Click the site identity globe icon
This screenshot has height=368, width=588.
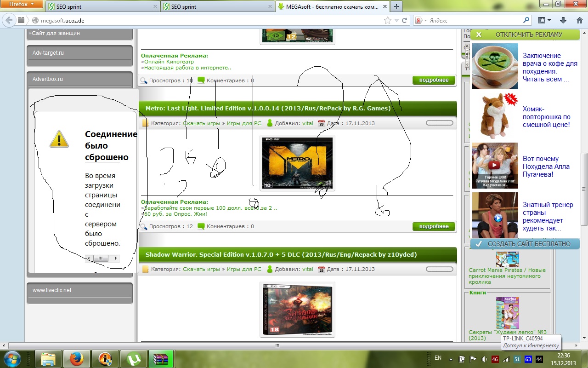click(x=34, y=21)
